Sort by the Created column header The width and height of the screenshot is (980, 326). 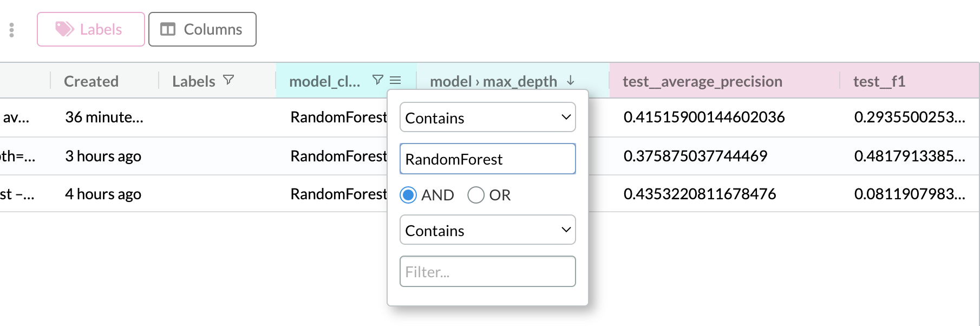pos(91,81)
